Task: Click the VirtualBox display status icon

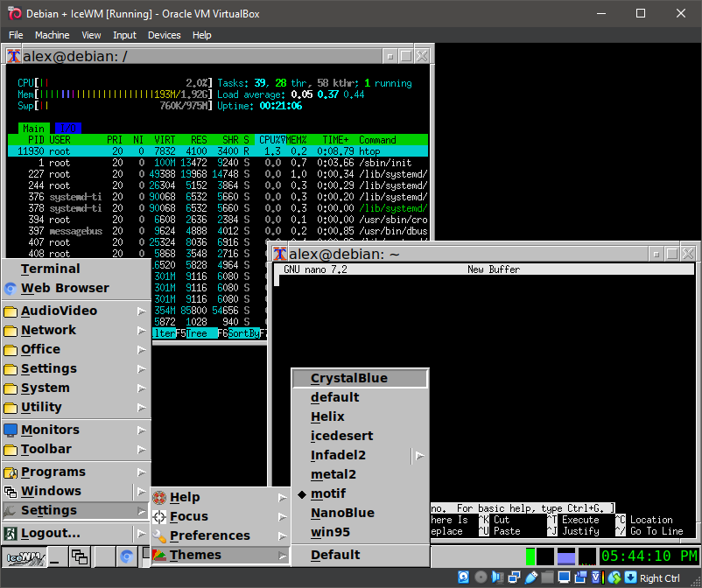Action: click(565, 577)
